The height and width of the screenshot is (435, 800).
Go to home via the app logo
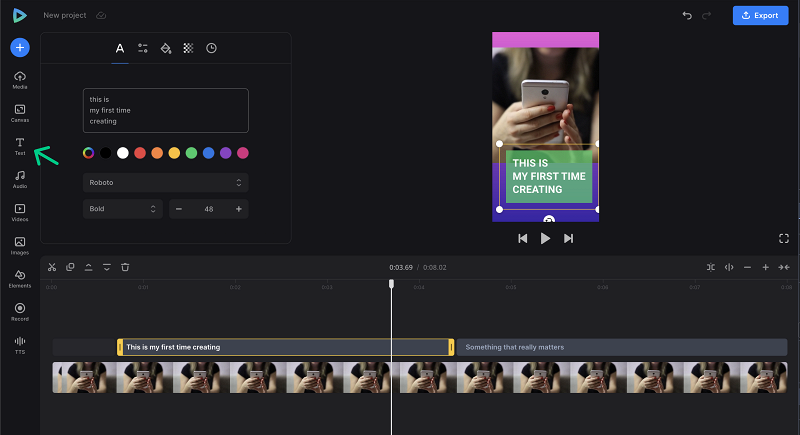pyautogui.click(x=20, y=15)
